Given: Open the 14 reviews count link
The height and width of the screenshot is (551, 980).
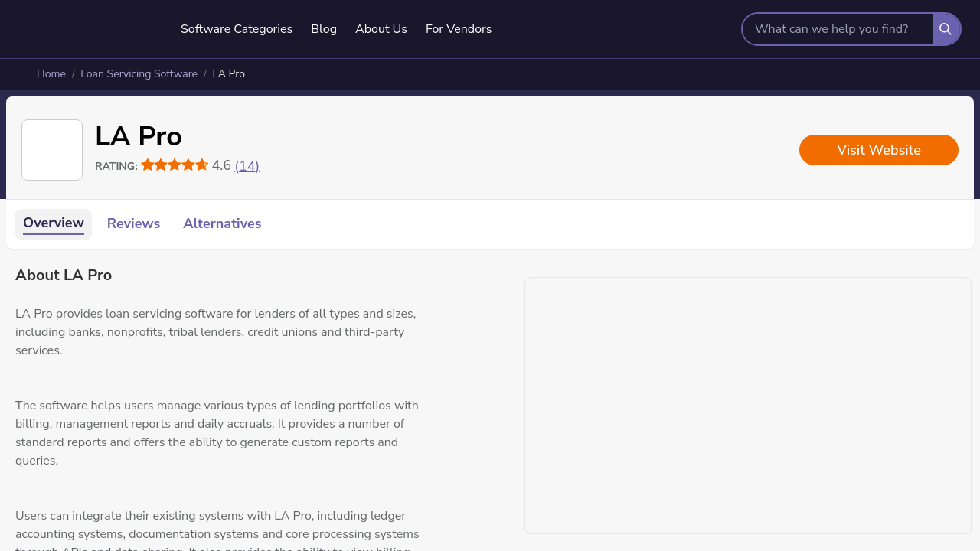Looking at the screenshot, I should (247, 166).
